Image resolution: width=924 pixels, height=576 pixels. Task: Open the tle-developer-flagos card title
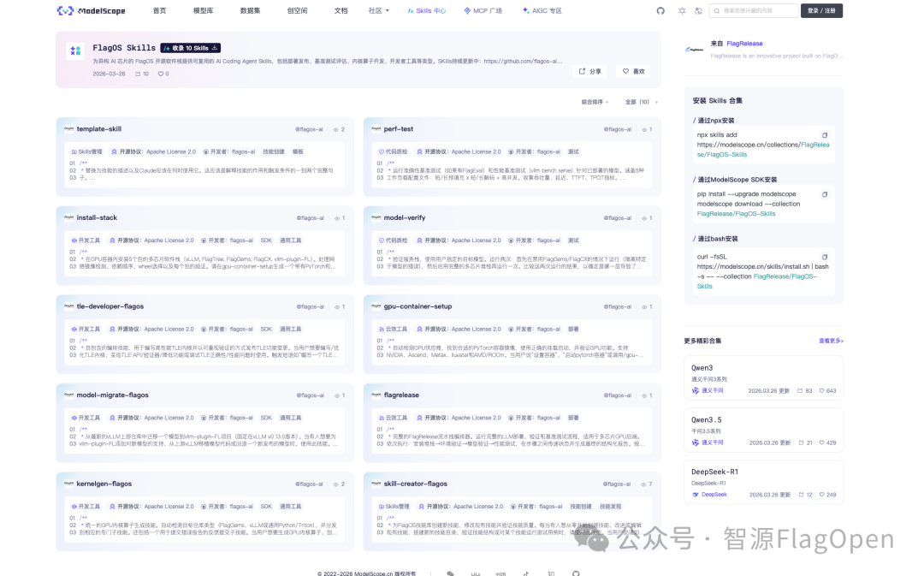click(x=110, y=306)
